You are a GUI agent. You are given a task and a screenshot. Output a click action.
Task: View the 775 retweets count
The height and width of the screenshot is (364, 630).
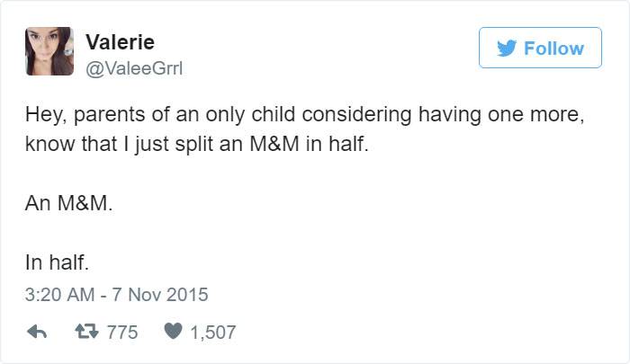pos(122,333)
